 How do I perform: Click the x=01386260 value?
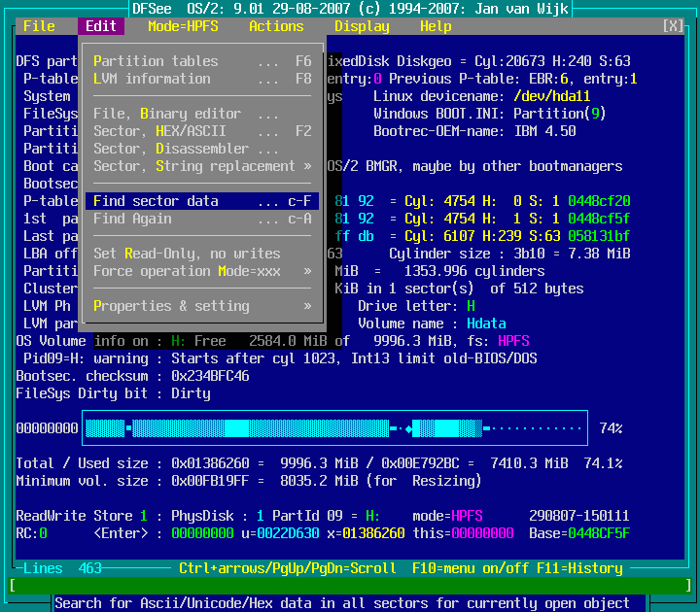(366, 533)
